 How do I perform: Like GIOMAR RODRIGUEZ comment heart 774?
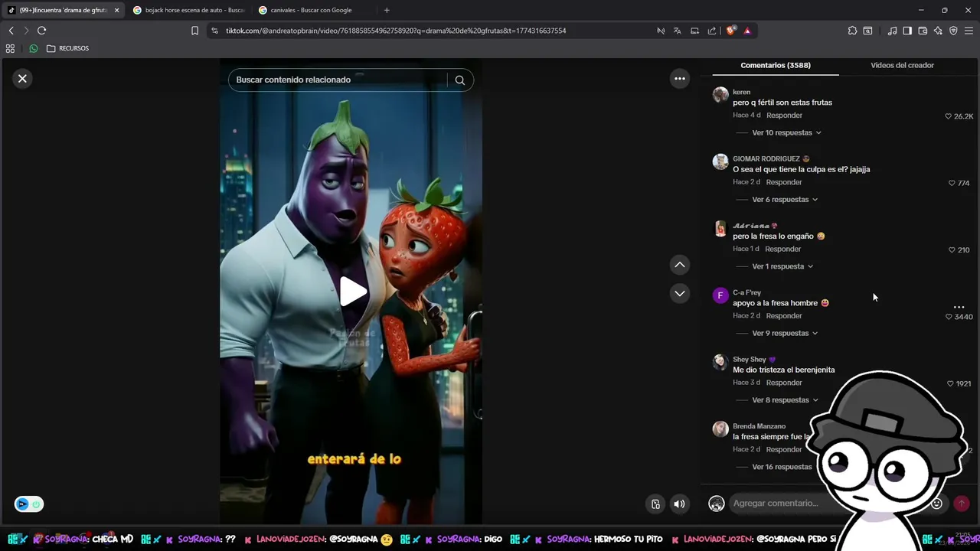coord(952,183)
